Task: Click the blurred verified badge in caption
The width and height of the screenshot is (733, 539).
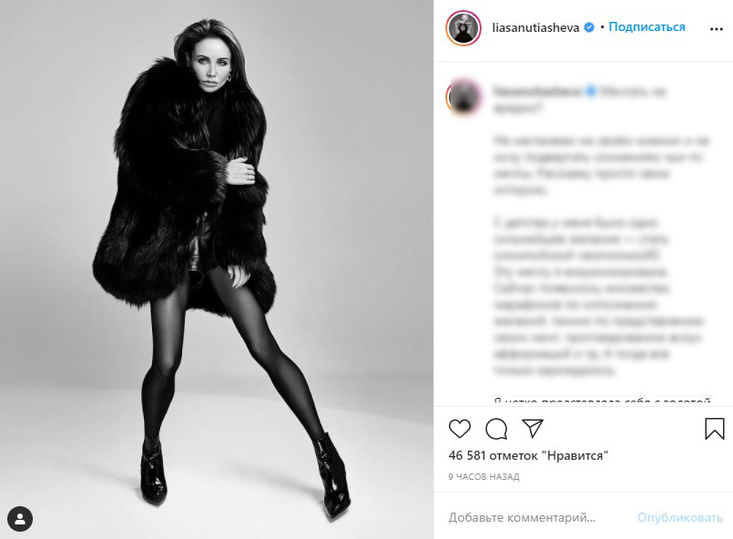Action: (x=590, y=91)
